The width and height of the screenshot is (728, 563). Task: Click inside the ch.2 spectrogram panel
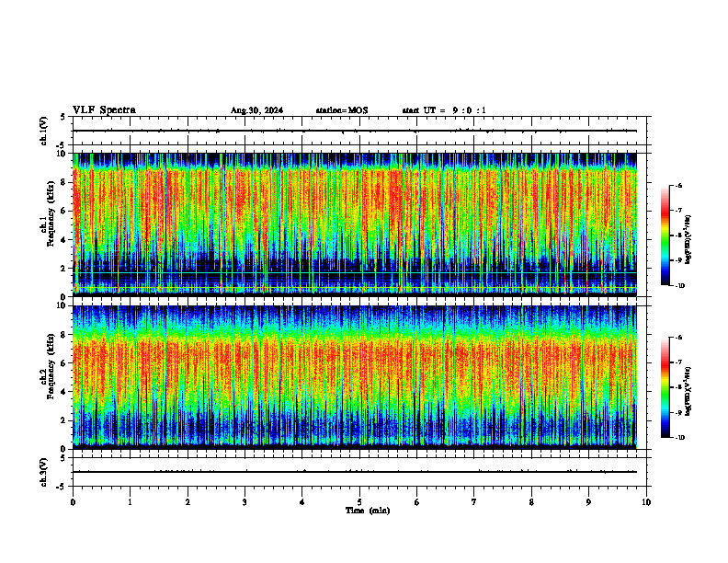click(x=355, y=377)
